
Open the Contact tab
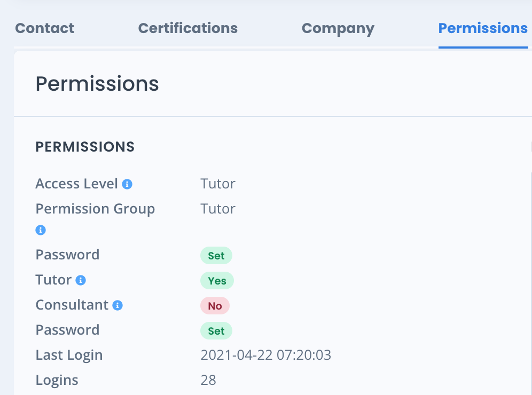point(44,28)
